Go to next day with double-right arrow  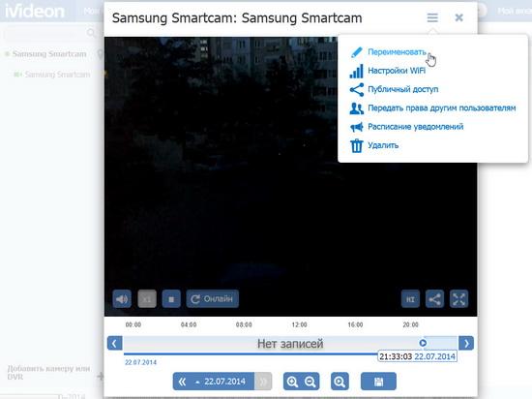coord(263,382)
